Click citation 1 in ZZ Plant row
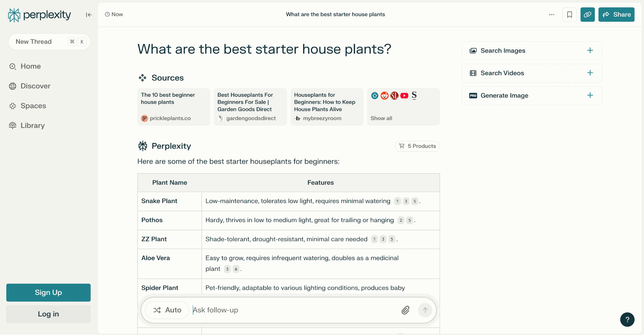The width and height of the screenshot is (644, 335). click(374, 239)
